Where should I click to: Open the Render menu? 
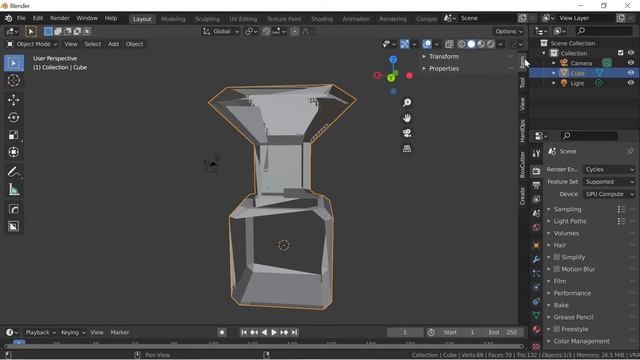click(60, 18)
